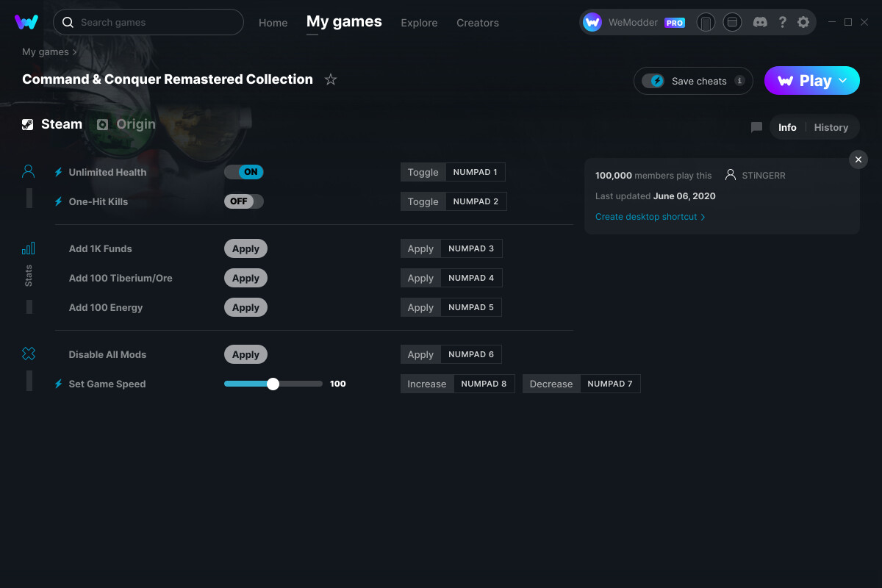Change NUMPAD 8 Increase speed hotkey
Image resolution: width=882 pixels, height=588 pixels.
484,384
